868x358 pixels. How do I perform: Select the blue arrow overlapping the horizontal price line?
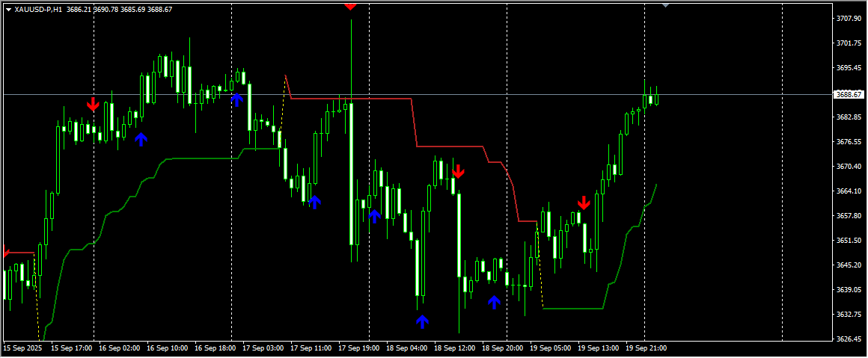237,99
